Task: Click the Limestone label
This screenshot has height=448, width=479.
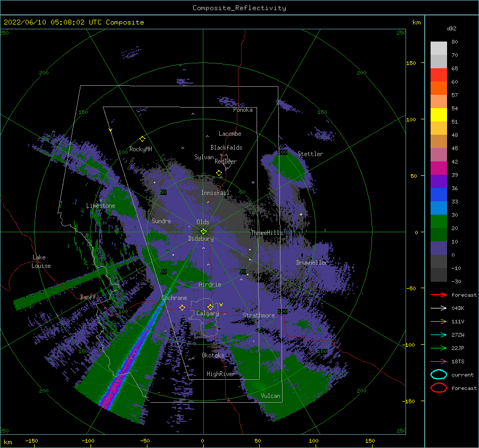Action: (x=101, y=206)
